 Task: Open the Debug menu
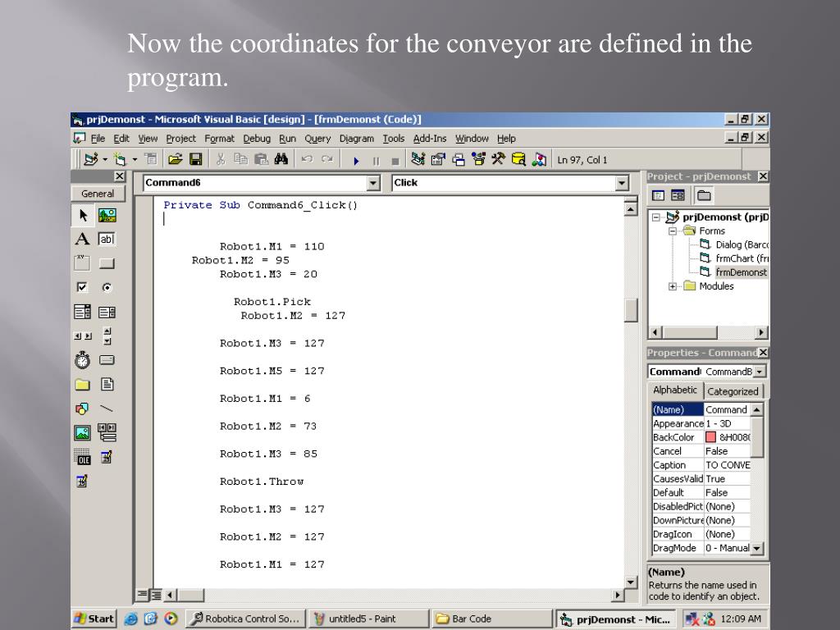pos(257,138)
